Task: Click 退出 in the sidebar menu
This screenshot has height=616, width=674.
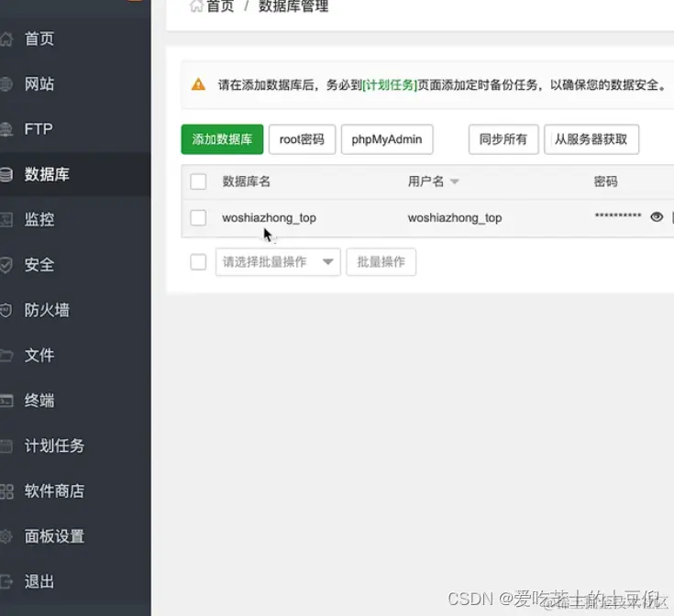Action: pyautogui.click(x=39, y=582)
